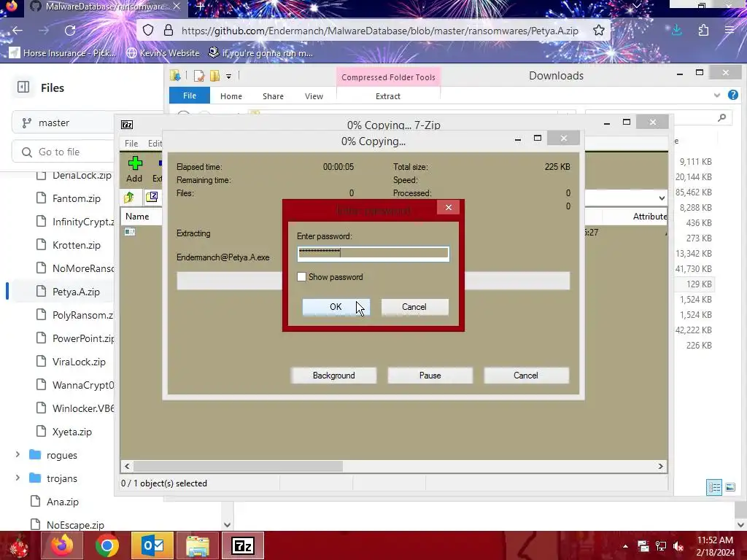Send extraction to Background
Viewport: 747px width, 560px height.
[333, 376]
